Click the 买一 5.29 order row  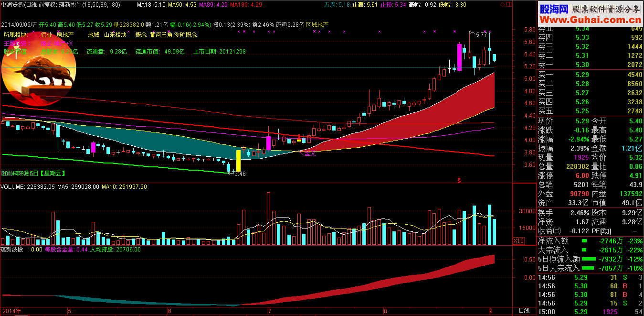pyautogui.click(x=590, y=75)
